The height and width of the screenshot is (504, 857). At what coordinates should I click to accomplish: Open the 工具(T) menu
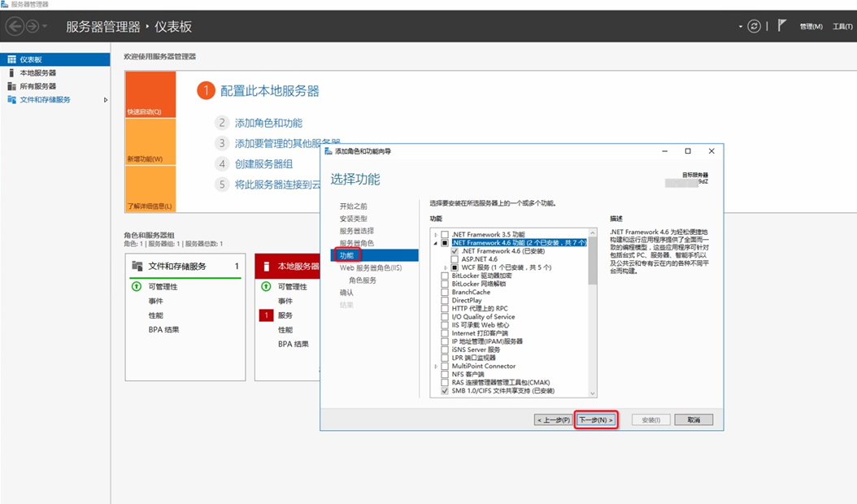[842, 27]
